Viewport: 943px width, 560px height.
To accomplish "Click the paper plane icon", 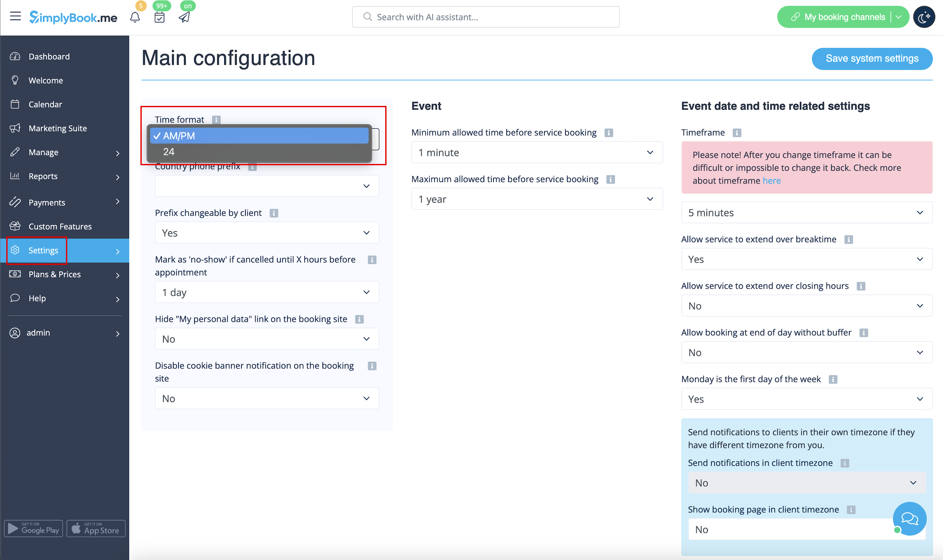I will [x=184, y=17].
